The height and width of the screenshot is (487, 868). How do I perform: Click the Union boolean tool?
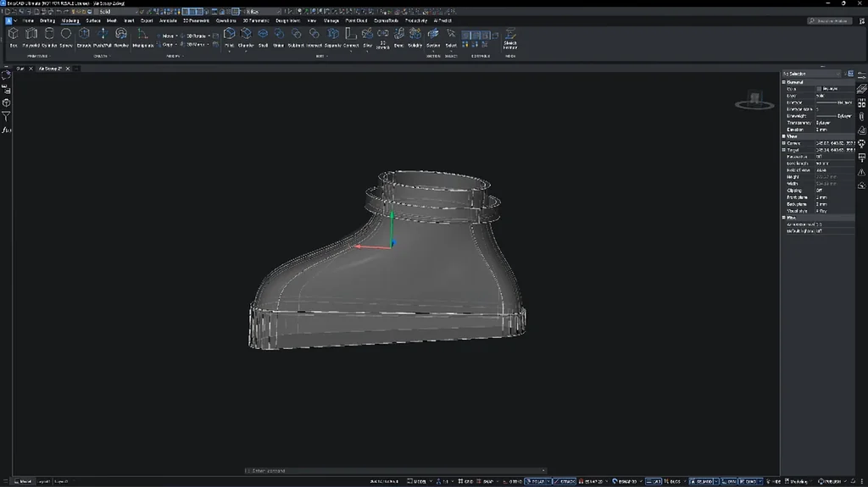click(278, 37)
